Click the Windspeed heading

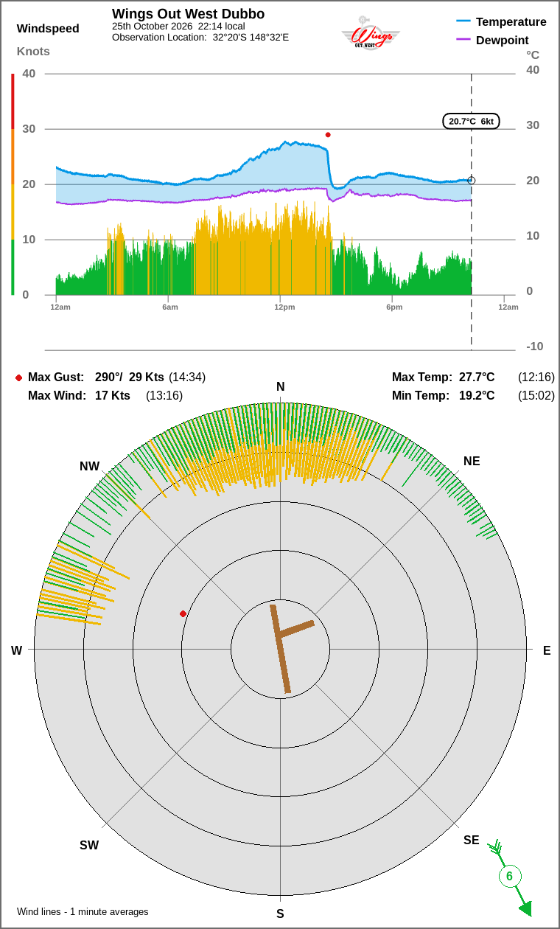(x=48, y=29)
